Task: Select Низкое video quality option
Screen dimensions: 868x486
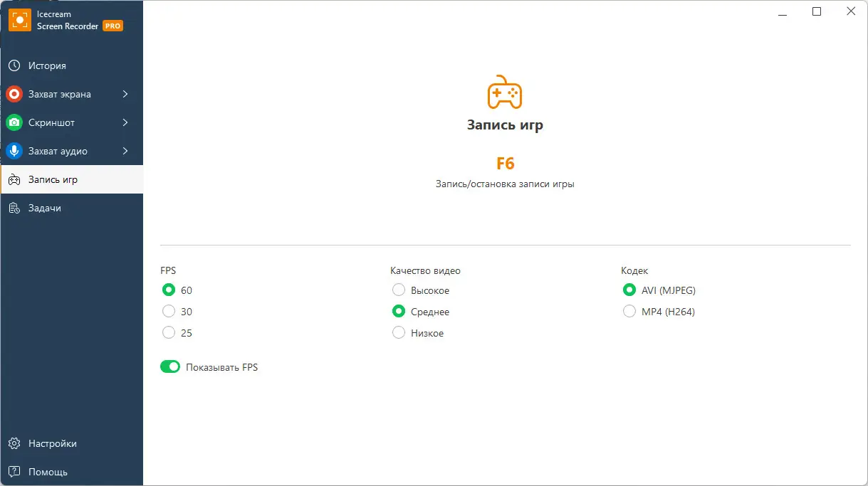Action: (x=399, y=333)
